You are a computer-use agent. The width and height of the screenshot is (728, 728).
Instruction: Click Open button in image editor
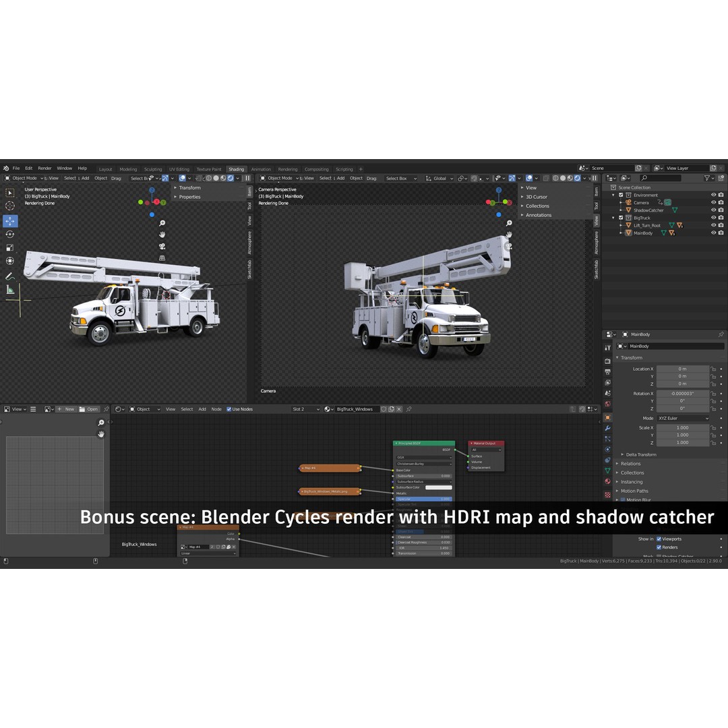point(89,409)
